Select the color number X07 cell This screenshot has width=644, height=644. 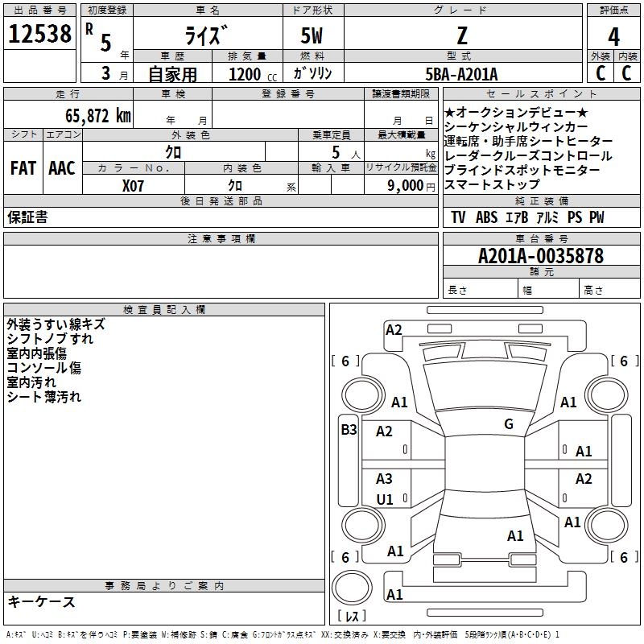pyautogui.click(x=134, y=185)
